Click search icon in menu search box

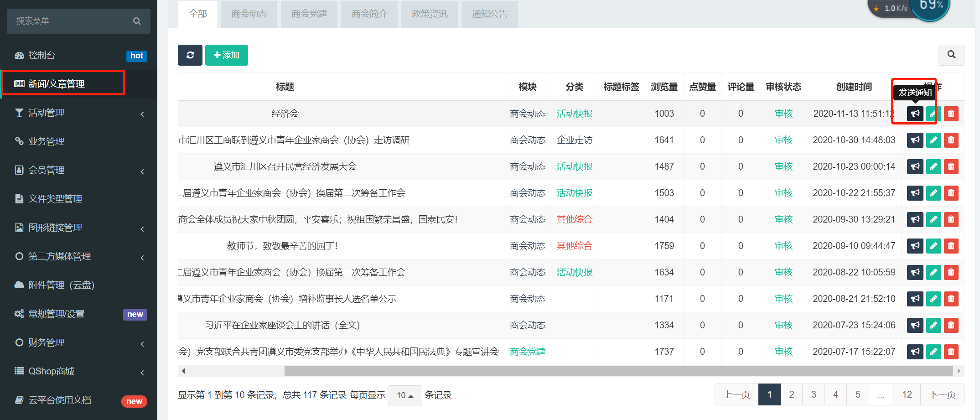(137, 21)
